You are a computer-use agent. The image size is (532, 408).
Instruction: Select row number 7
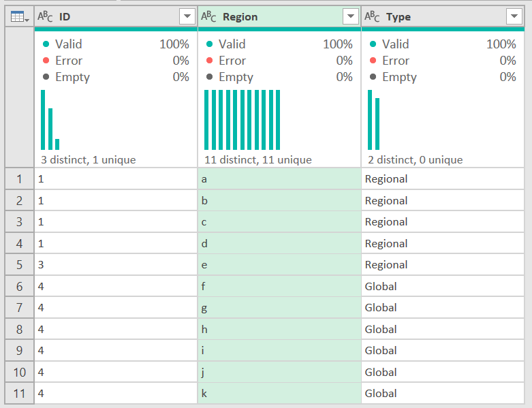(19, 308)
